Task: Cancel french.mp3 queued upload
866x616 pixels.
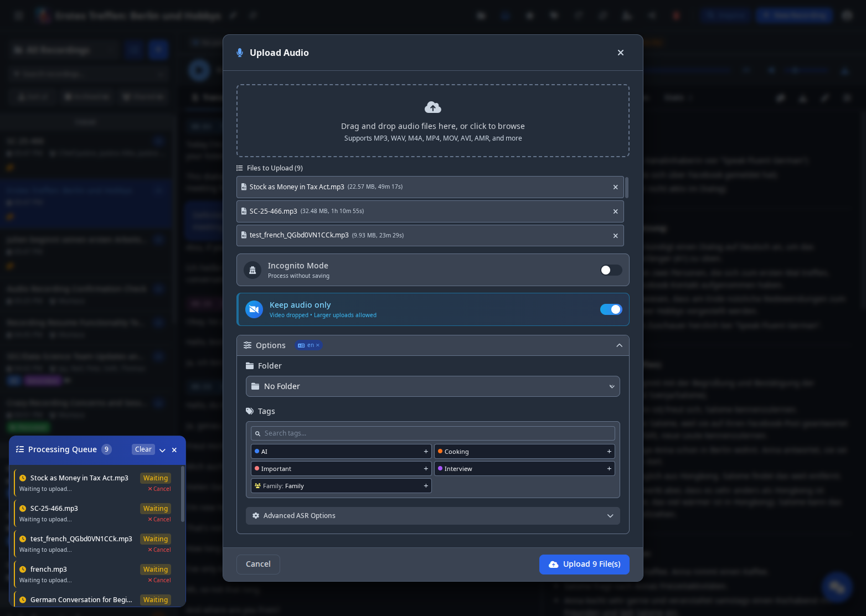Action: [x=159, y=581]
